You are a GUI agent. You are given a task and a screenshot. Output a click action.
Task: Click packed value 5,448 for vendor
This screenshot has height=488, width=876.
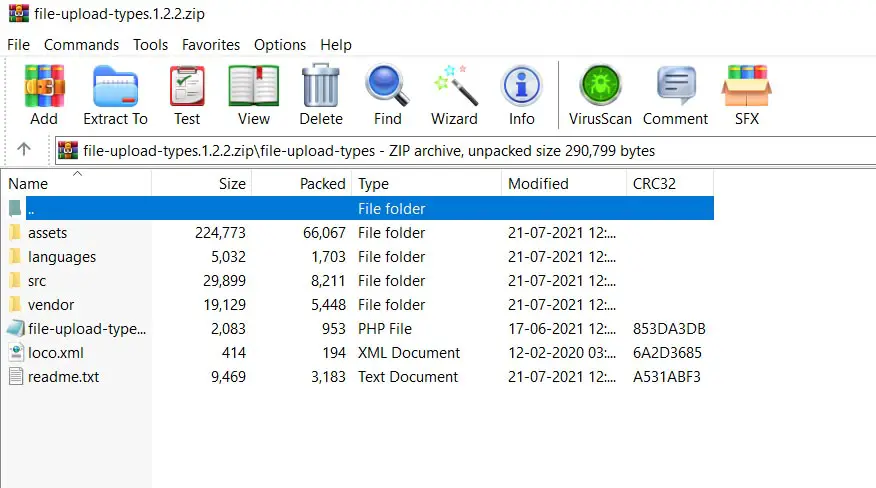tap(328, 305)
